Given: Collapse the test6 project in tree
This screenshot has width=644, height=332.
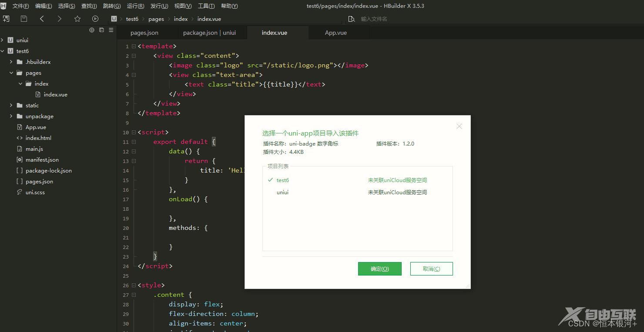Looking at the screenshot, I should pyautogui.click(x=2, y=51).
